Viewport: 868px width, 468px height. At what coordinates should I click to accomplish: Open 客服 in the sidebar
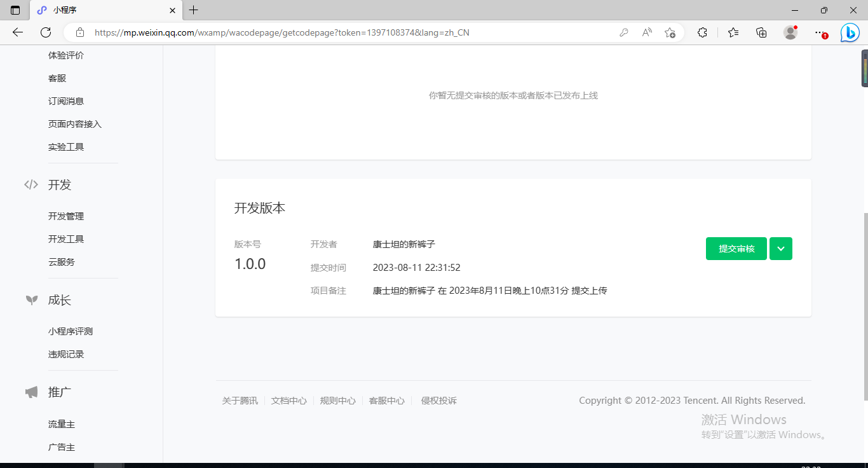click(x=57, y=78)
